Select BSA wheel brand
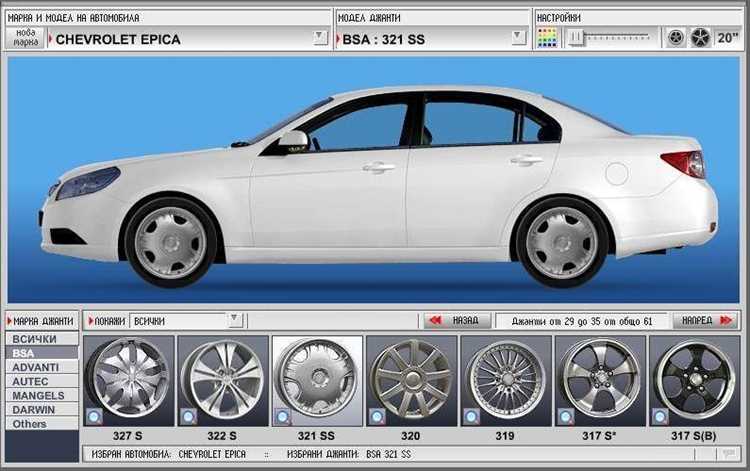Viewport: 750px width, 471px height. (x=42, y=353)
